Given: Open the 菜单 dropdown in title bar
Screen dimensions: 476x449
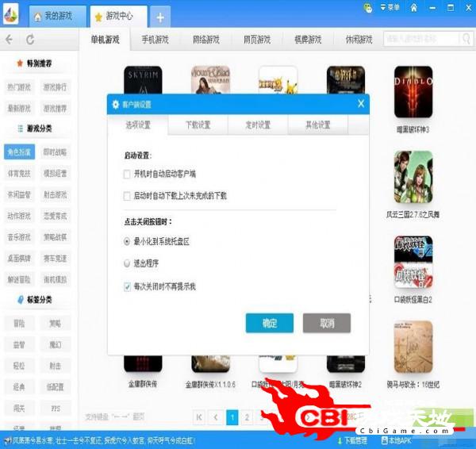Looking at the screenshot, I should click(x=389, y=7).
